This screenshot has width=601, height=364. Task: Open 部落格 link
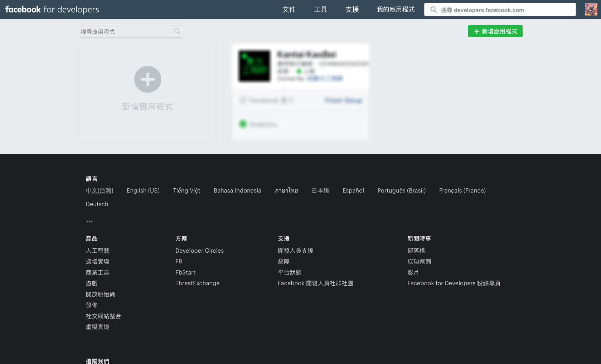(416, 251)
